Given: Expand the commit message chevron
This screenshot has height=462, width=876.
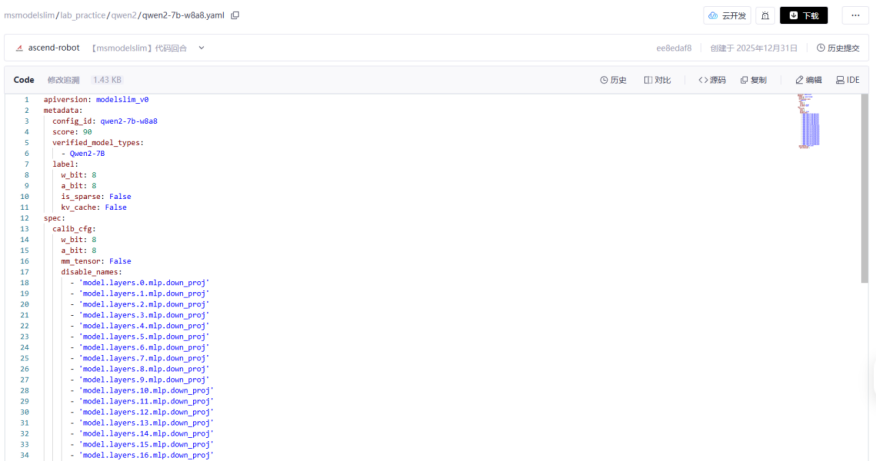Looking at the screenshot, I should tap(201, 48).
